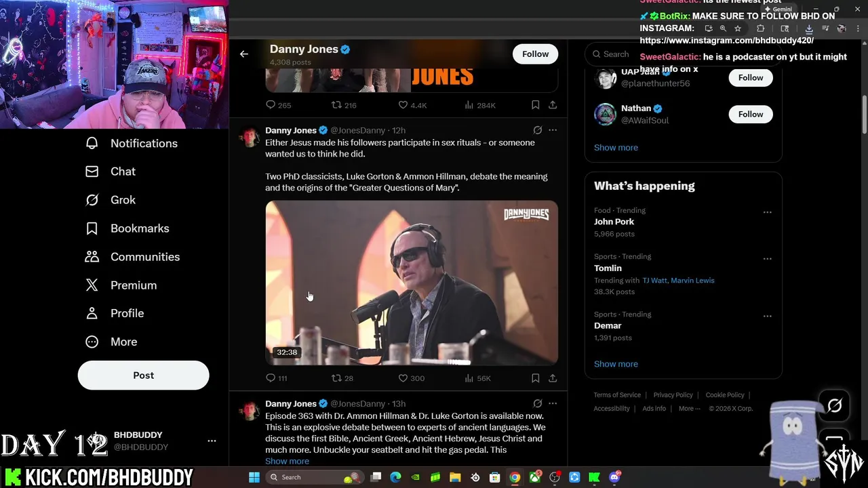Like the post with 300 likes
This screenshot has width=868, height=488.
(x=411, y=378)
